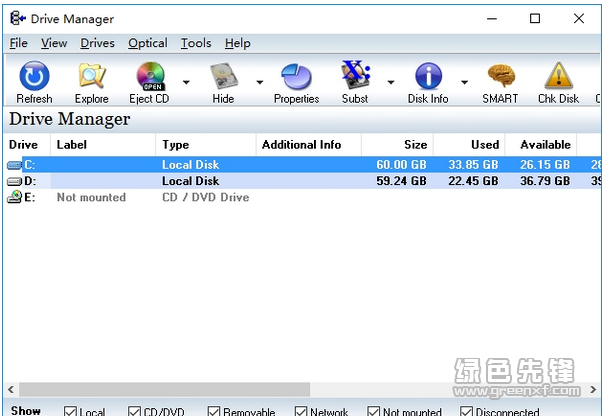Click the scrollbar right arrow
The height and width of the screenshot is (416, 602).
[594, 390]
